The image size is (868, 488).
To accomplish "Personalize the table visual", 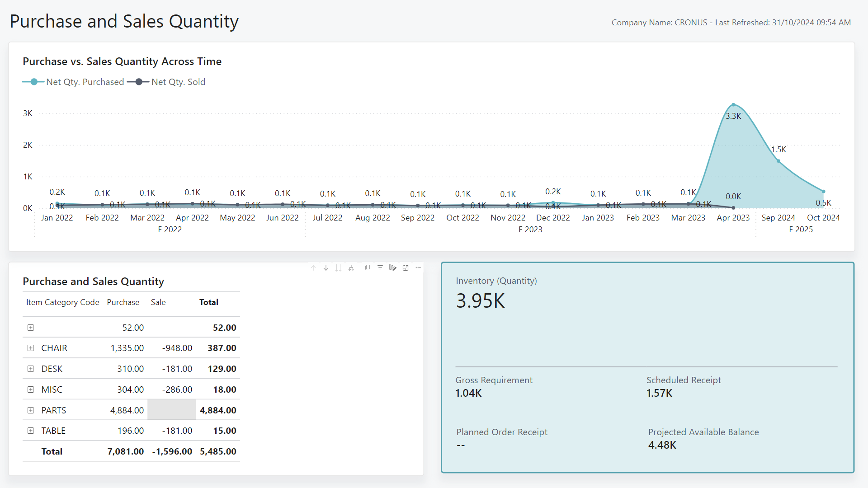I will pyautogui.click(x=393, y=267).
